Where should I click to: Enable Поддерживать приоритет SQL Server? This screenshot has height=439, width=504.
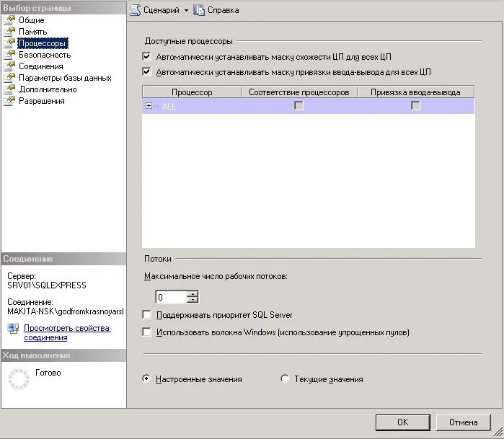(x=146, y=314)
